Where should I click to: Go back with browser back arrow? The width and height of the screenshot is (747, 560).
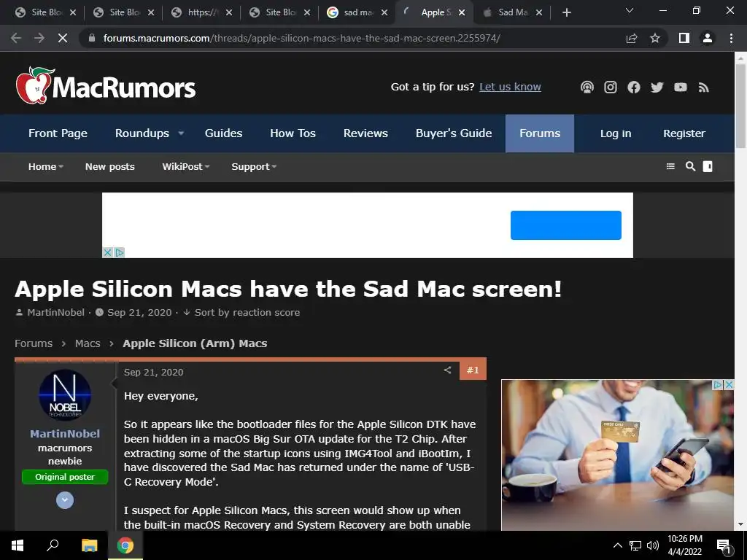coord(16,38)
